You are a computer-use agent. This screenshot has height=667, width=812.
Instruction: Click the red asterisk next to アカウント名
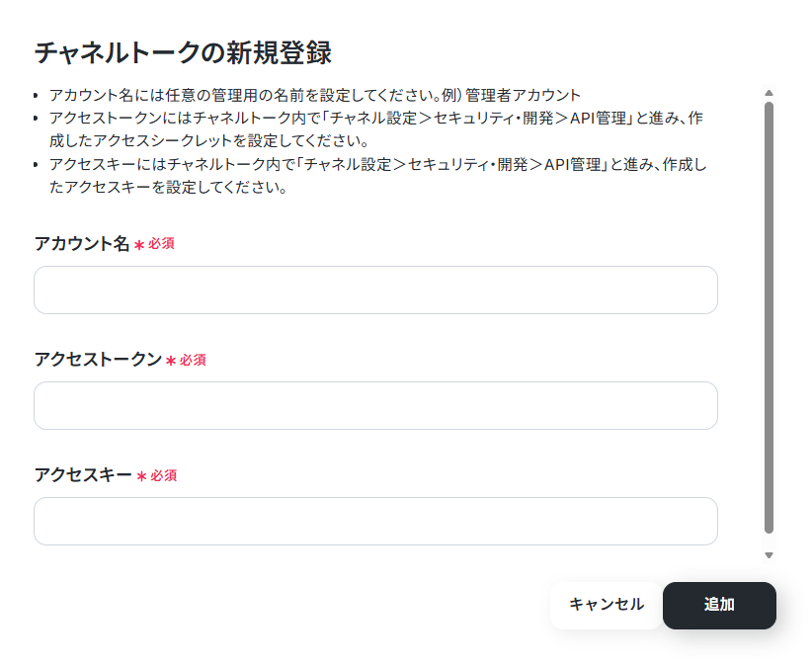point(138,245)
